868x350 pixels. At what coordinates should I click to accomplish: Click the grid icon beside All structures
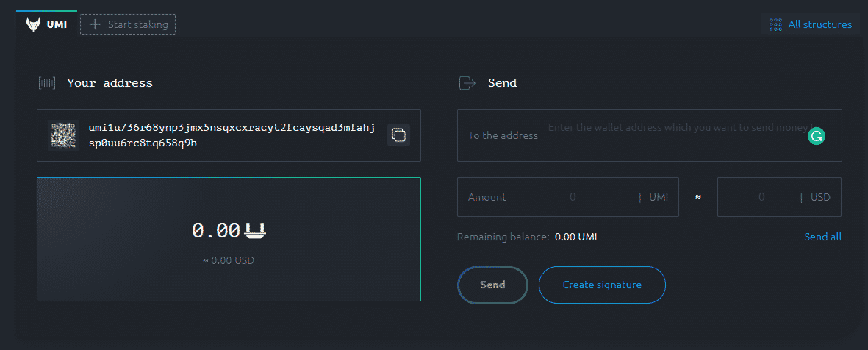(775, 24)
